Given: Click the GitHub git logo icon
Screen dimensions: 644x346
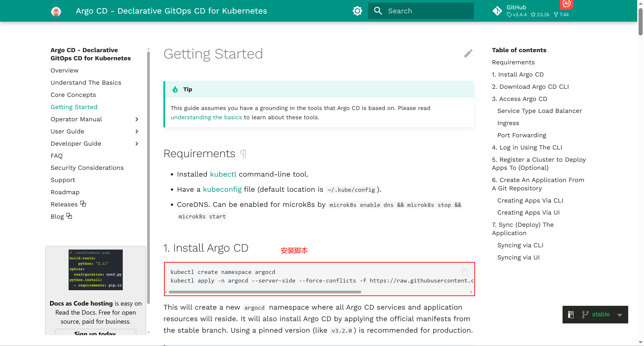Looking at the screenshot, I should click(x=497, y=11).
